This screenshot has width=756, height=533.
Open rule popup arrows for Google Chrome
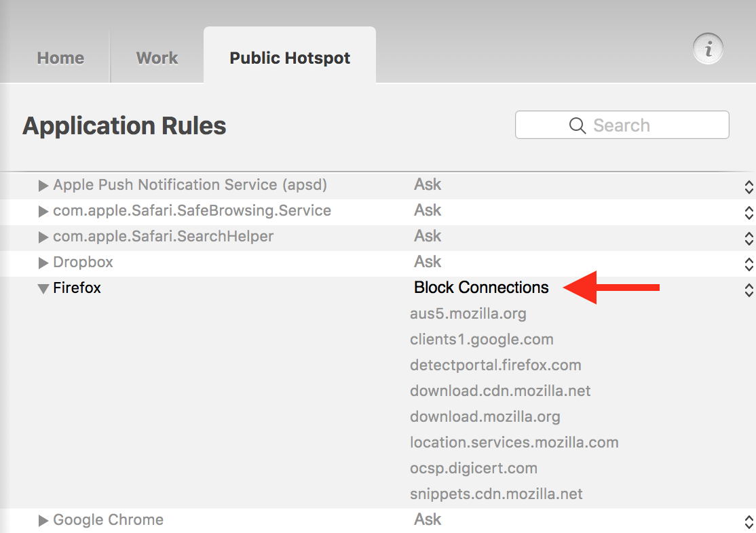click(749, 522)
